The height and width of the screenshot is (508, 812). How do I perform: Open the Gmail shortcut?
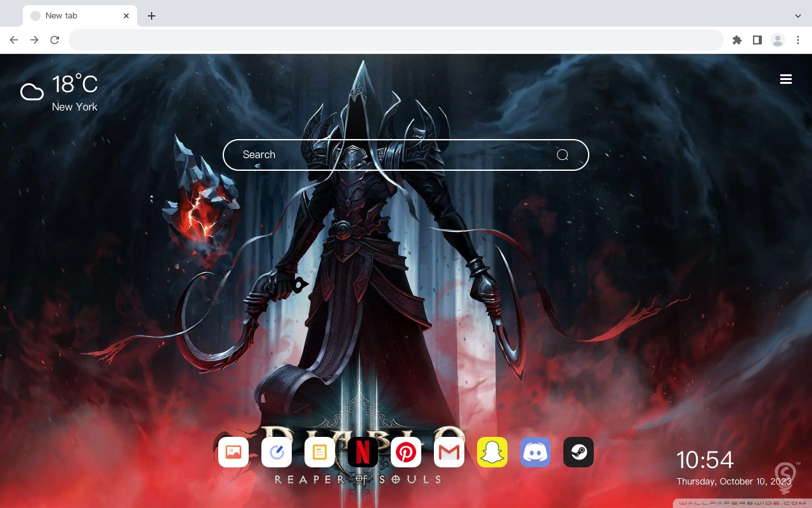tap(449, 452)
